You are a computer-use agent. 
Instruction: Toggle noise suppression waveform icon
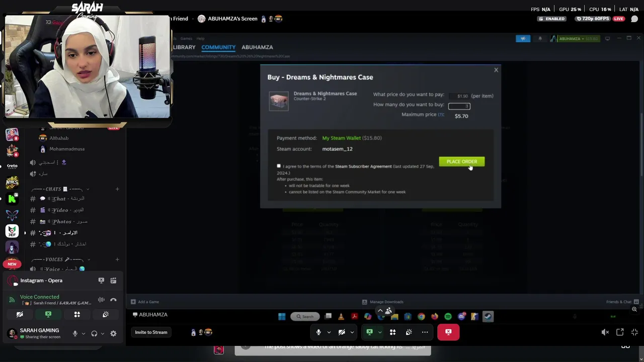(x=101, y=300)
